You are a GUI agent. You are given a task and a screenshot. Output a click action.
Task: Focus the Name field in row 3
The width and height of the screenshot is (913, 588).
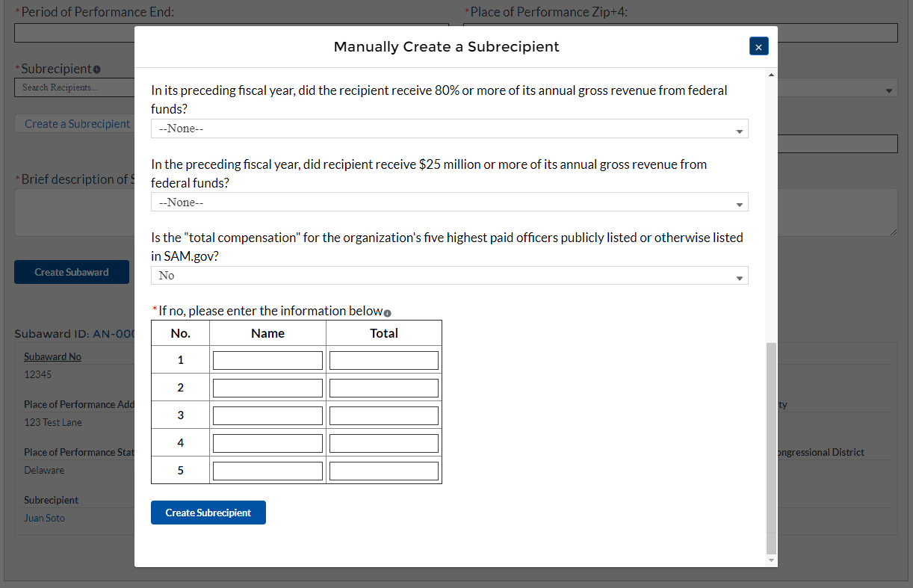267,416
